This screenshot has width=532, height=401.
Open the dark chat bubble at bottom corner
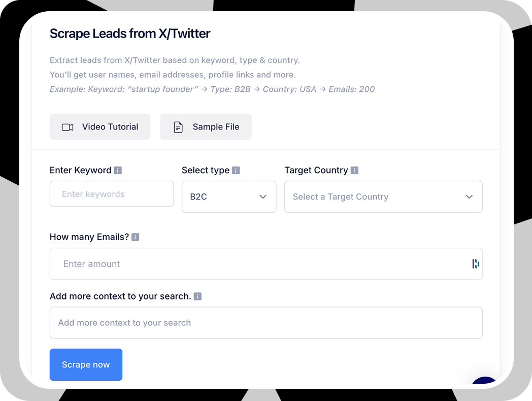pyautogui.click(x=485, y=380)
